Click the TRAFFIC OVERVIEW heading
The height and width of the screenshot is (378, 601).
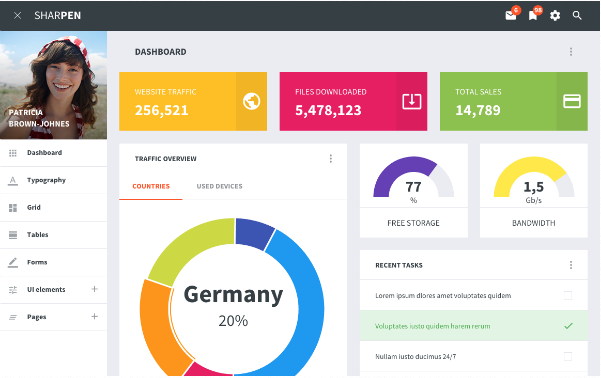click(166, 159)
